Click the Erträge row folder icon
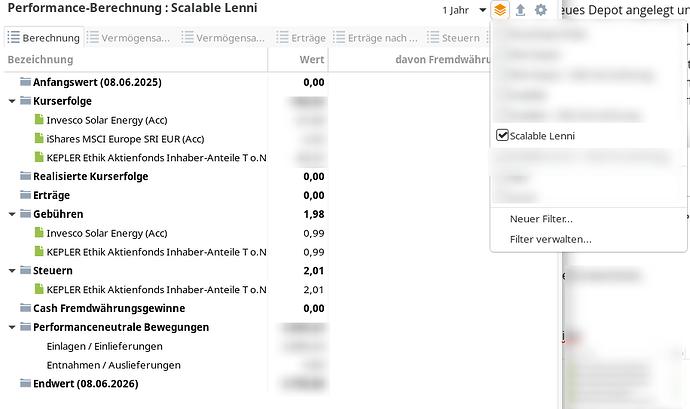This screenshot has height=409, width=690. tap(26, 195)
